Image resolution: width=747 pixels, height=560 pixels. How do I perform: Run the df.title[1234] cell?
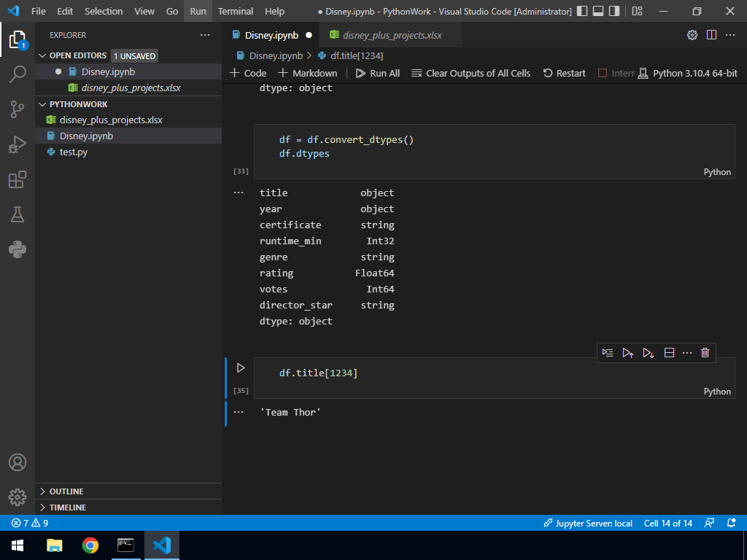click(x=241, y=368)
